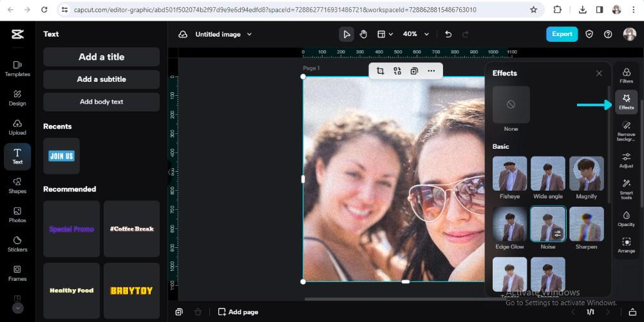Open the Noise effect adjust sliders icon

point(557,234)
